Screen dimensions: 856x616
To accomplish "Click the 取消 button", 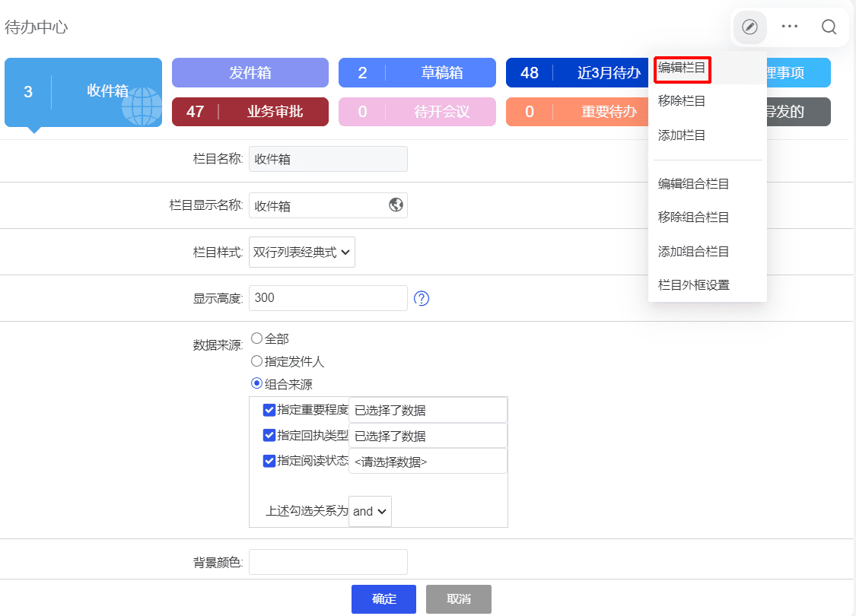I will point(459,599).
